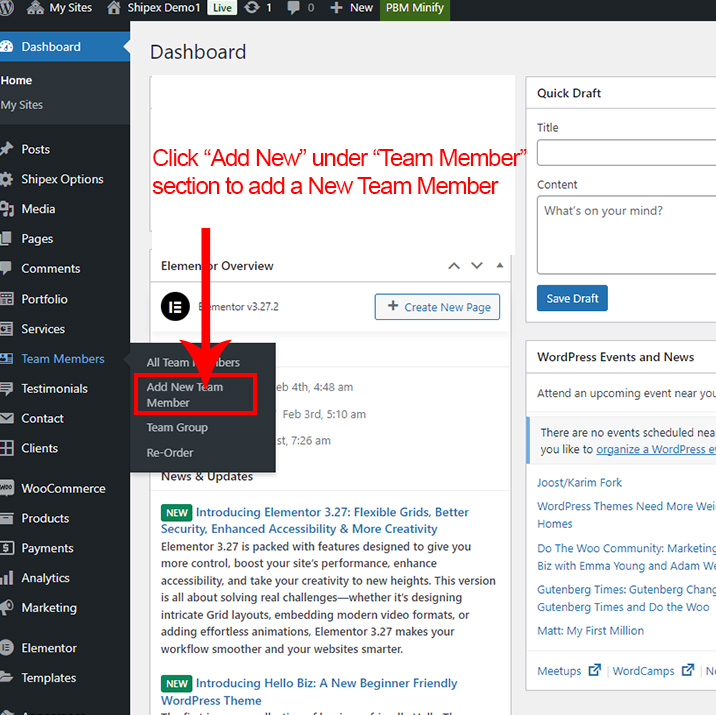Open the Shipex Options menu label
The image size is (716, 715).
[63, 179]
